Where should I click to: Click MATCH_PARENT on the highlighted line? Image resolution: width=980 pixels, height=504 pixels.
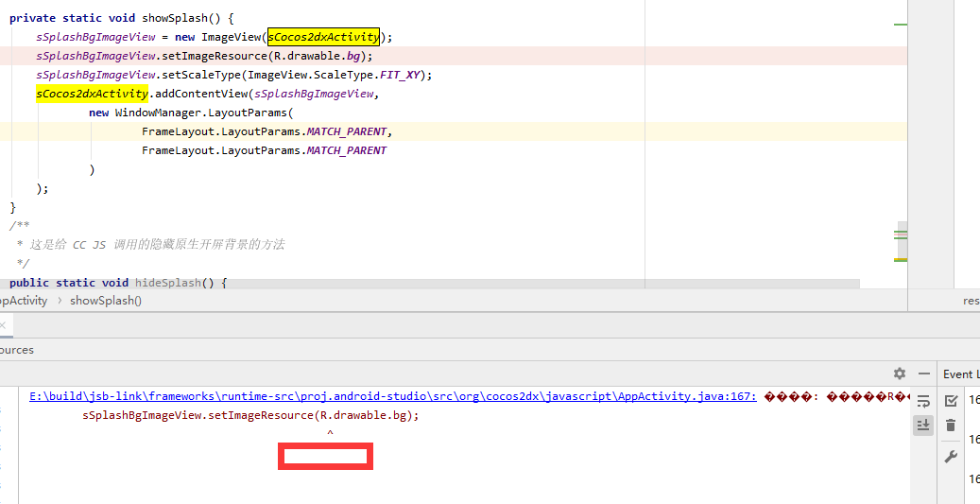(x=347, y=132)
